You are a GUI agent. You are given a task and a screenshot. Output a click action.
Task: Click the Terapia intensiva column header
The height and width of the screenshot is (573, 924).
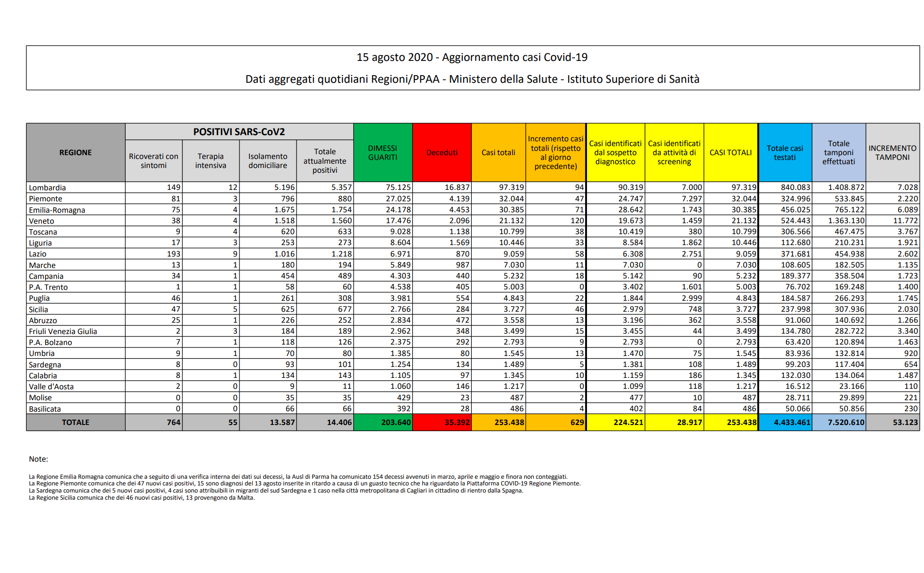(x=210, y=161)
